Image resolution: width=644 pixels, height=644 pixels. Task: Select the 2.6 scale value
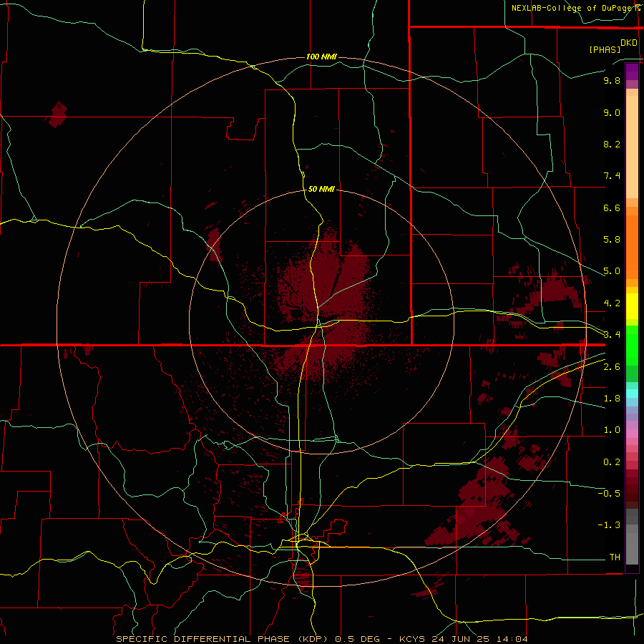(x=612, y=367)
